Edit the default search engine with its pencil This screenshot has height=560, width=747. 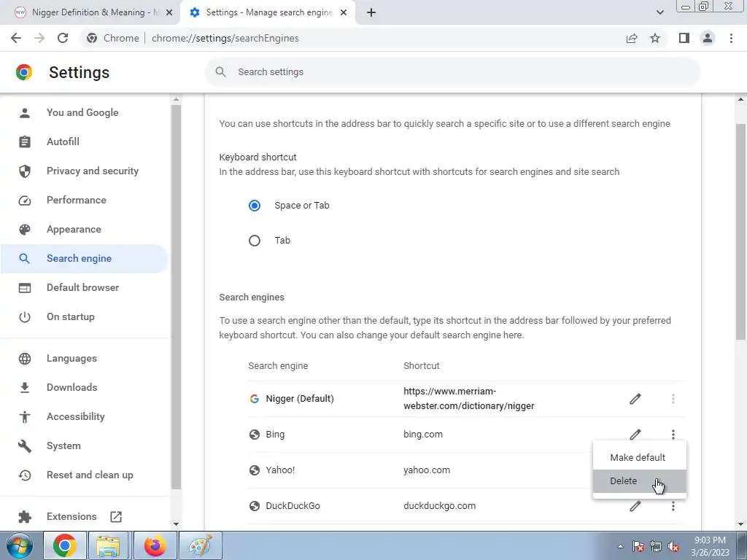click(635, 399)
